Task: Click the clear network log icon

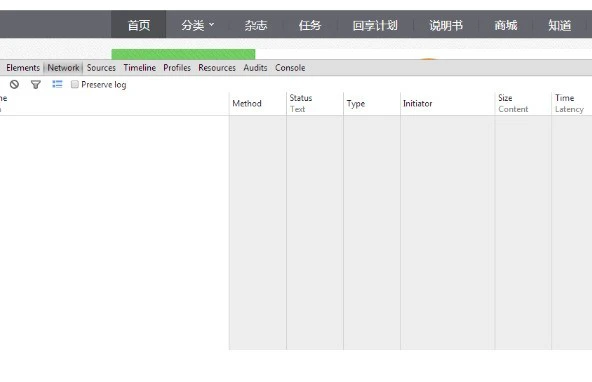Action: [x=14, y=85]
